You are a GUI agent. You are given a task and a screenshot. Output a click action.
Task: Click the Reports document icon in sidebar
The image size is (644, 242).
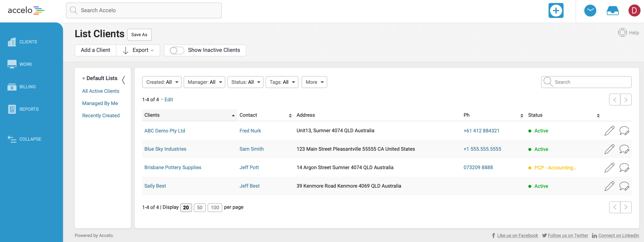[12, 109]
